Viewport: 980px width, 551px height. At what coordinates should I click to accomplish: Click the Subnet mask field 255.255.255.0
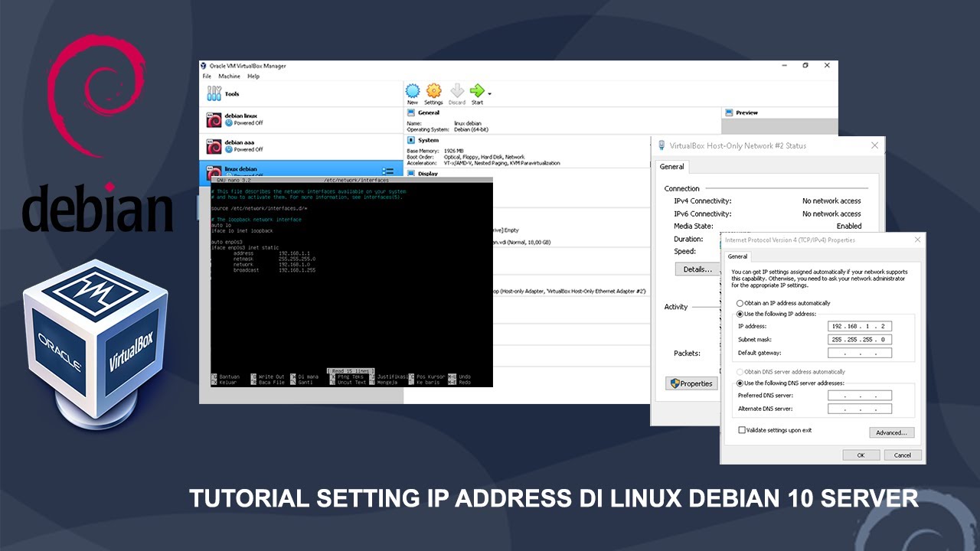(860, 339)
